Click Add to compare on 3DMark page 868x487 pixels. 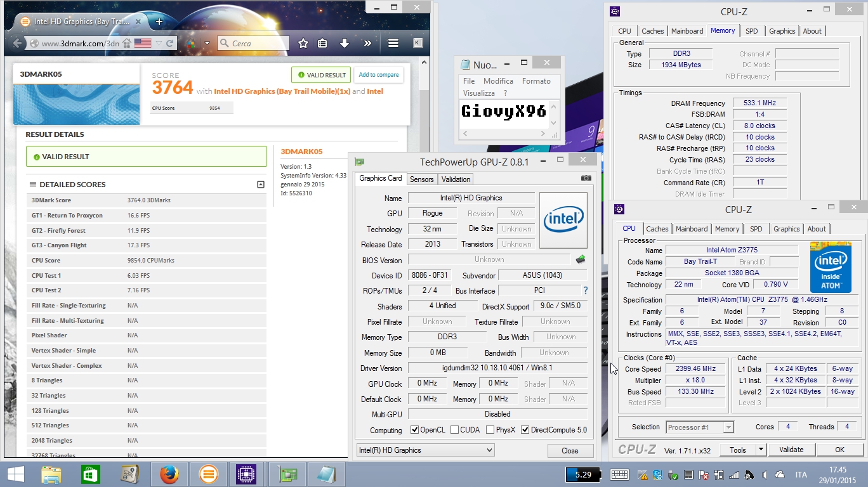coord(379,75)
